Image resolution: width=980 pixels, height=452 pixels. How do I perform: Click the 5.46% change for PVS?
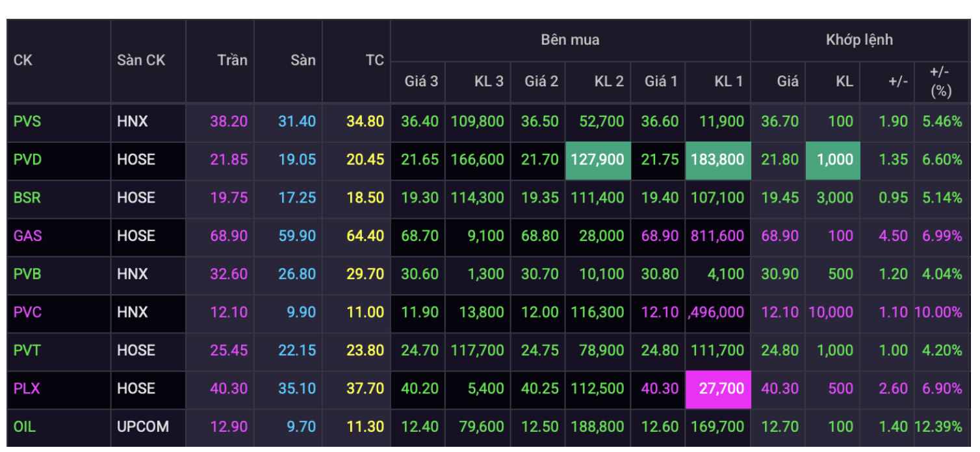pyautogui.click(x=942, y=121)
